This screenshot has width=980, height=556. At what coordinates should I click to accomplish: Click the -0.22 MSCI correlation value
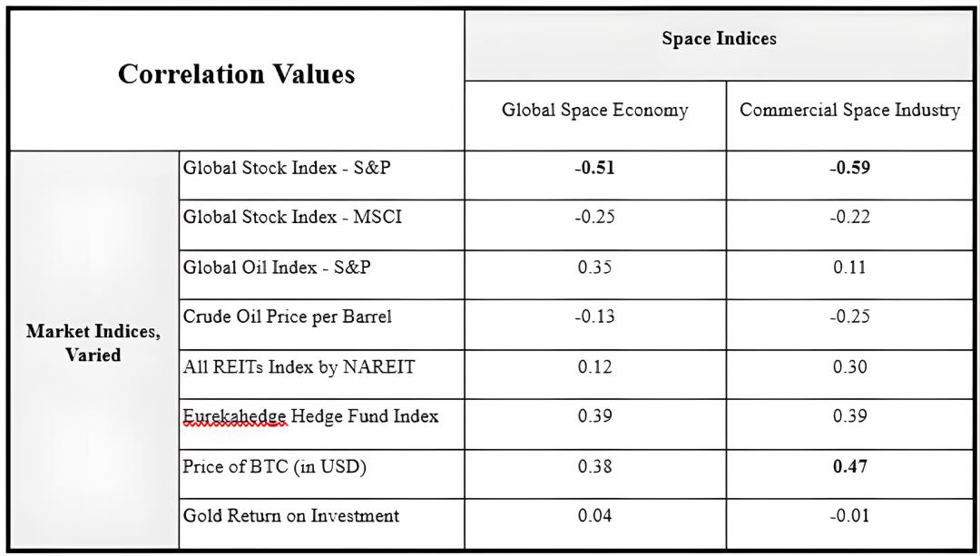[849, 218]
